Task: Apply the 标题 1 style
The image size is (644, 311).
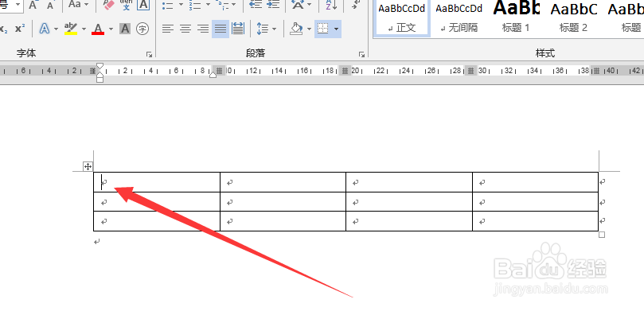Action: click(516, 18)
